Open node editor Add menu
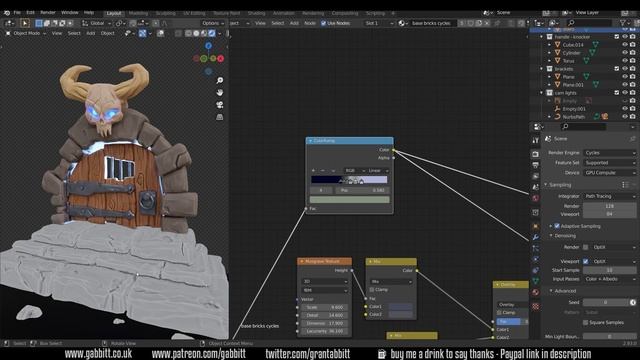 point(294,23)
